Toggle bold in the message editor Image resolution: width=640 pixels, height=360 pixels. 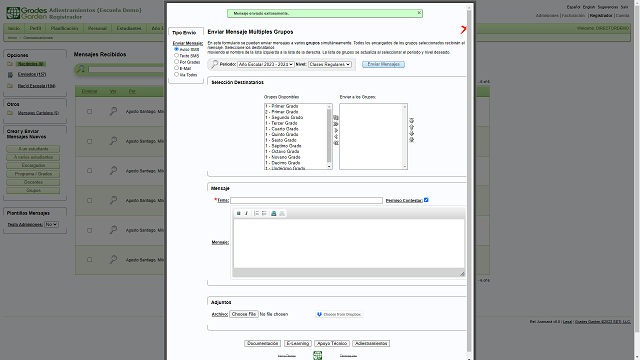(239, 213)
